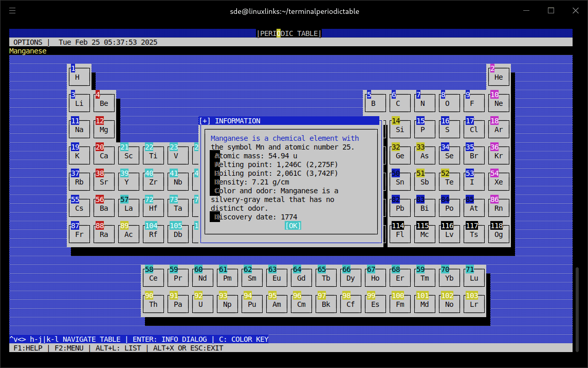Select the Titanium (Ti) cell
The height and width of the screenshot is (368, 588).
[153, 156]
